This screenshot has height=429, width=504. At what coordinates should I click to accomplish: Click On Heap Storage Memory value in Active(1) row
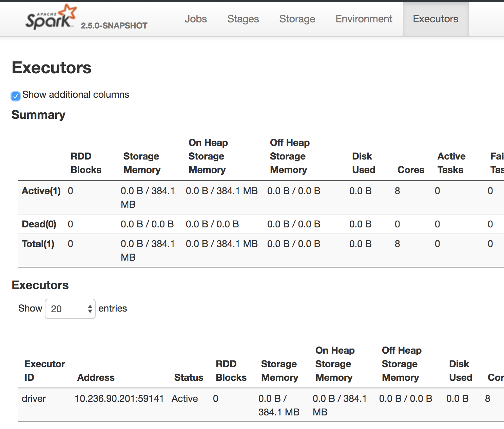(222, 191)
